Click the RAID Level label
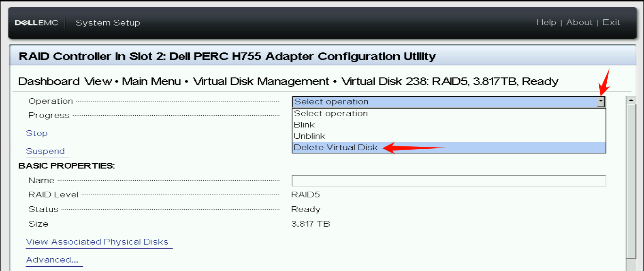The width and height of the screenshot is (644, 271). [53, 195]
